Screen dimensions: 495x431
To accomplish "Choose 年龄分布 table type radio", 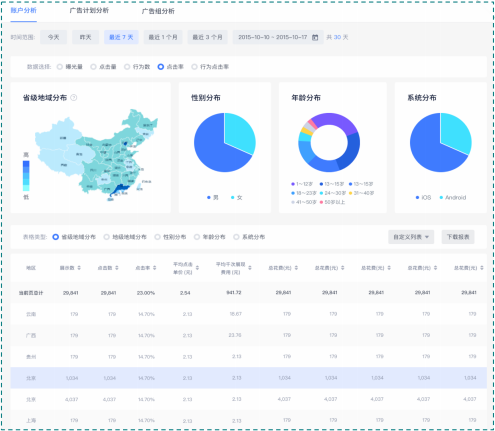I will [x=197, y=237].
